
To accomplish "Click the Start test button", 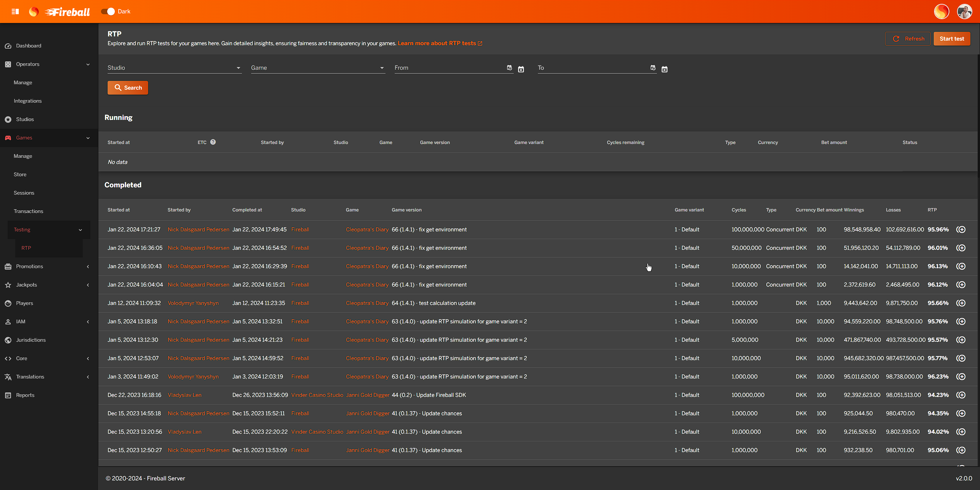I will pos(952,39).
